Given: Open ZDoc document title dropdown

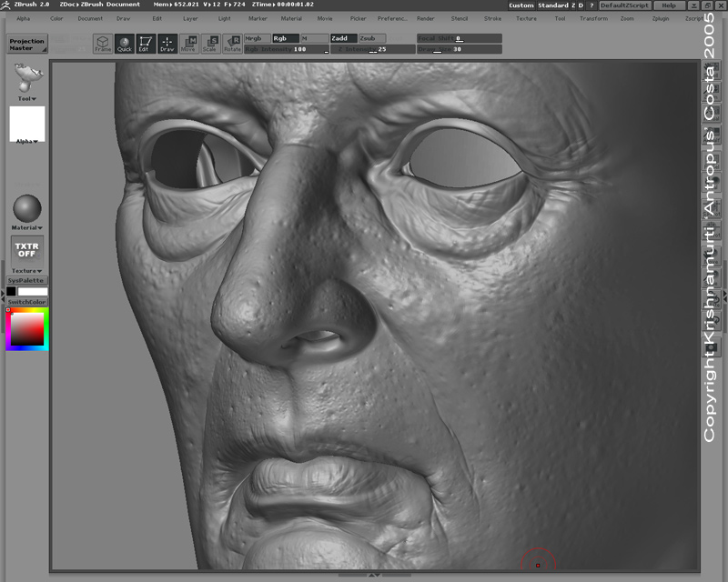Looking at the screenshot, I should [100, 5].
